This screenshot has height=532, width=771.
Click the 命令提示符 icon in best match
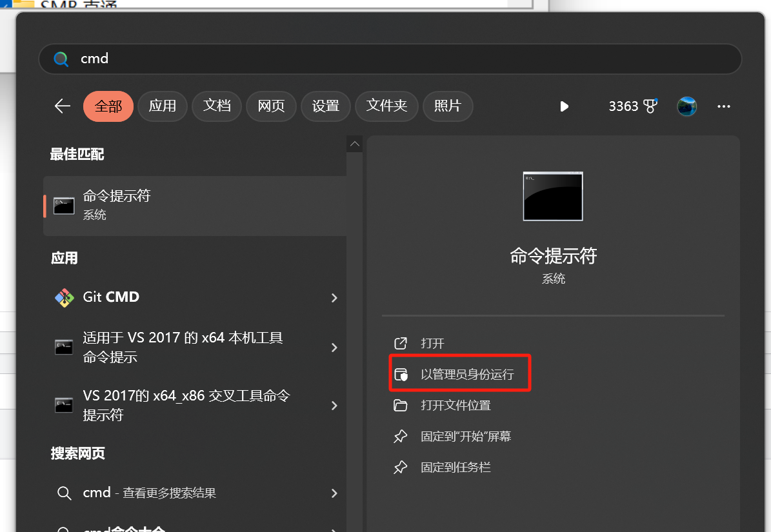click(x=64, y=206)
